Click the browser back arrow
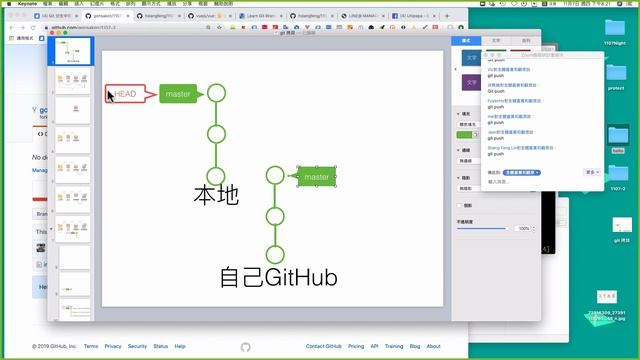This screenshot has height=360, width=640. point(12,27)
